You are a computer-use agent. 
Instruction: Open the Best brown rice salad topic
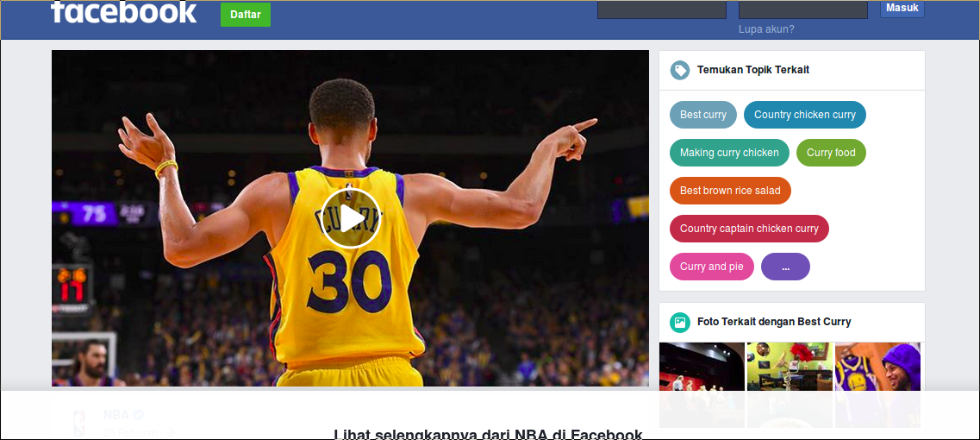click(x=730, y=191)
